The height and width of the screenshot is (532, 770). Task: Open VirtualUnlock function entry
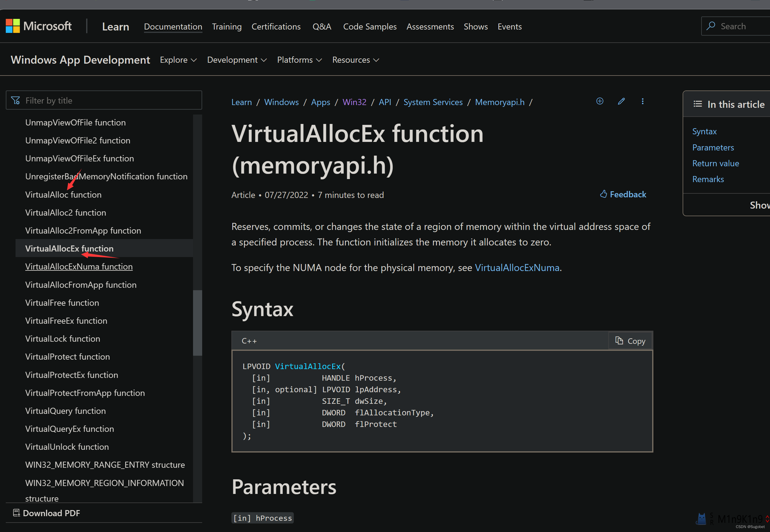[67, 447]
